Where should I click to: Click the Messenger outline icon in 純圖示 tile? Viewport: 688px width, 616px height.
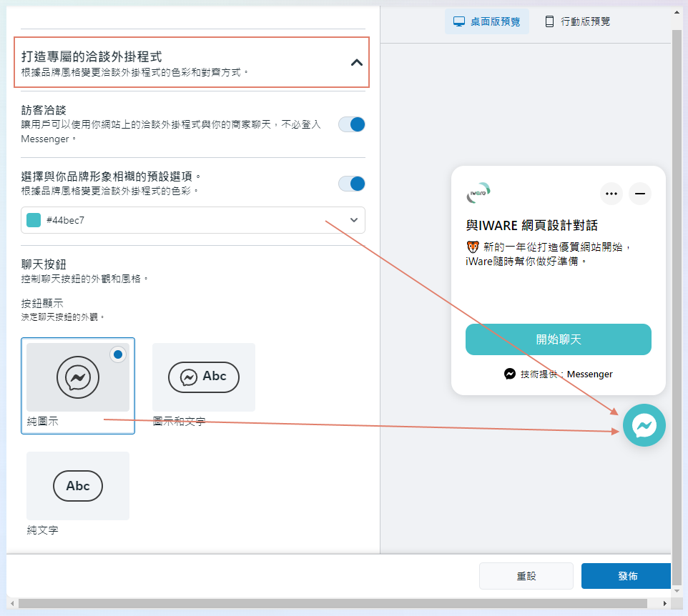[78, 377]
